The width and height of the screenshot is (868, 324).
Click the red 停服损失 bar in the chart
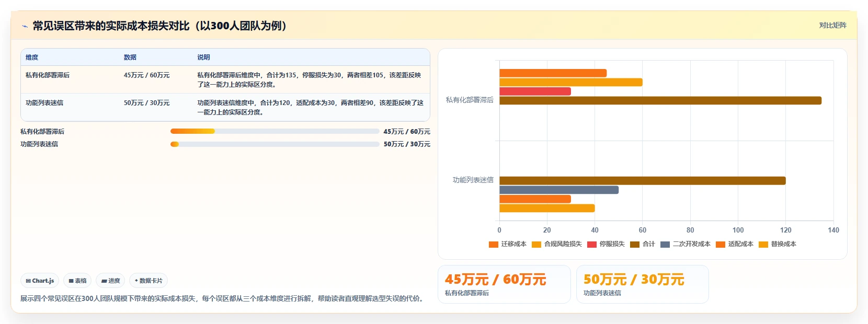(x=535, y=91)
